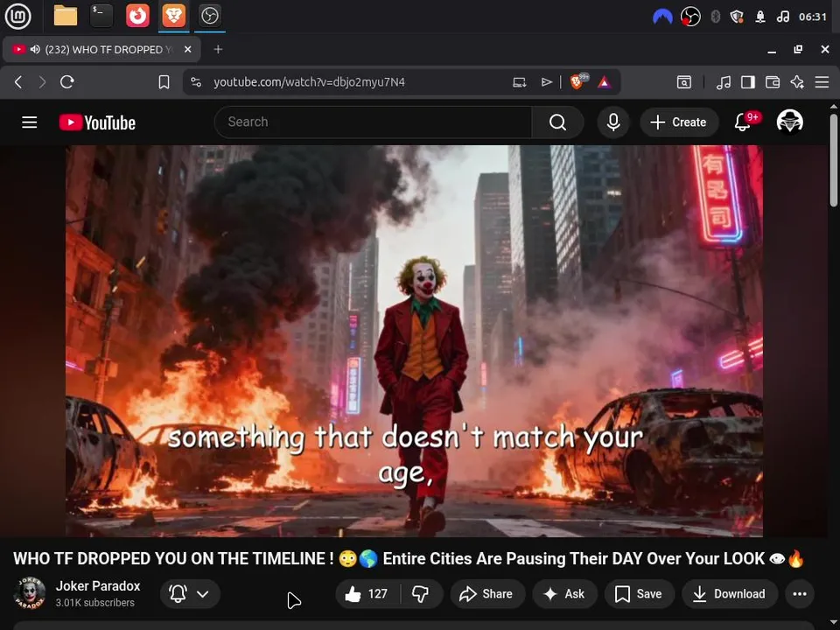Click the install/cast screen icon in address bar

(519, 82)
